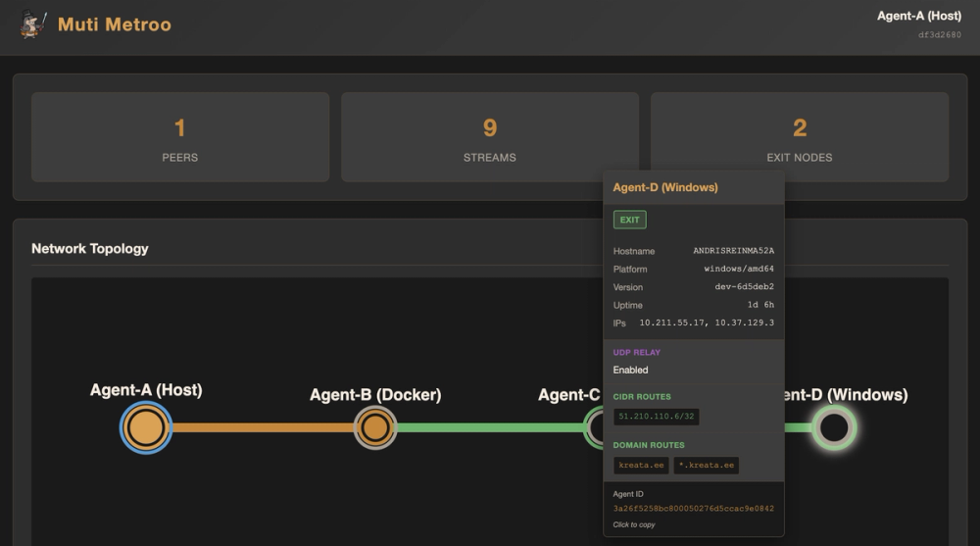Select the Agent-A (Host) topology node
This screenshot has width=980, height=546.
146,427
